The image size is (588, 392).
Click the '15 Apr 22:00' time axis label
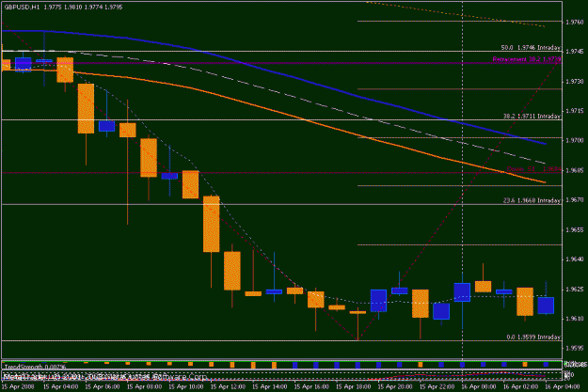coord(437,386)
